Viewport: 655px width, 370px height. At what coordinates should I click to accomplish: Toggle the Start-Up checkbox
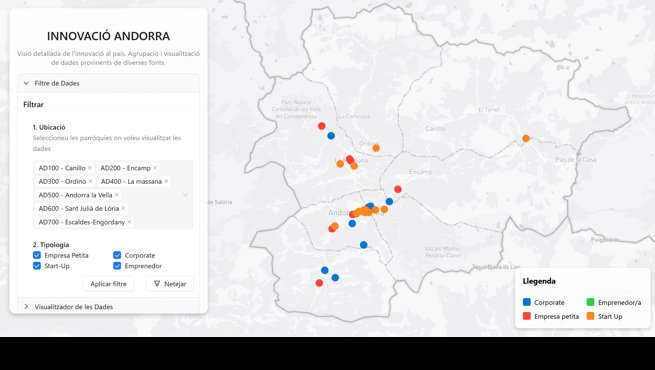coord(37,266)
